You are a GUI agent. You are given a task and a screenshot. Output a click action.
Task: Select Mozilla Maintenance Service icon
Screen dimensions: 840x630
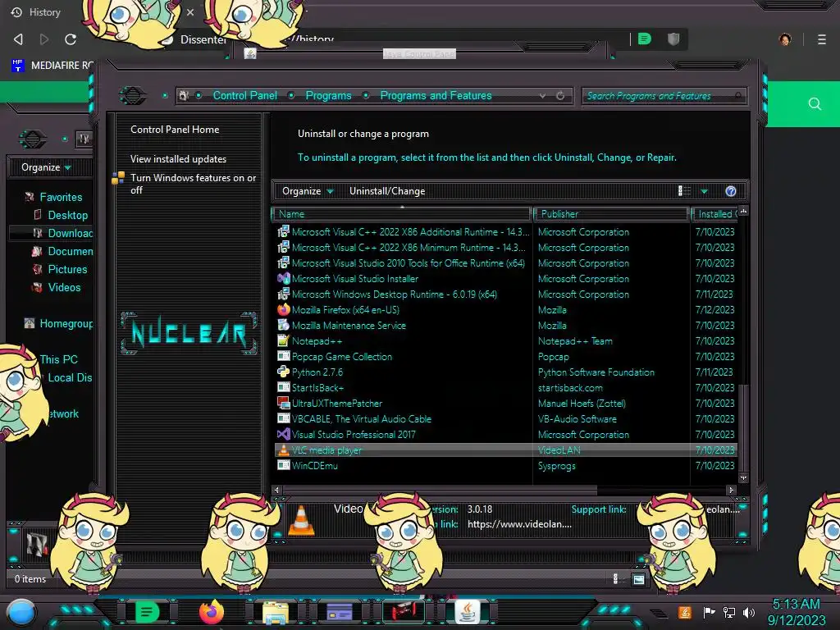[283, 325]
